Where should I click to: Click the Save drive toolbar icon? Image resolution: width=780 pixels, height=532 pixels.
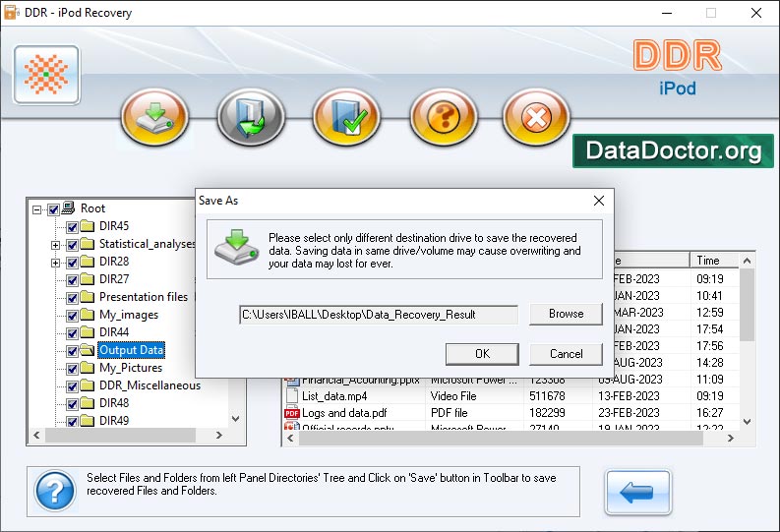[x=154, y=117]
